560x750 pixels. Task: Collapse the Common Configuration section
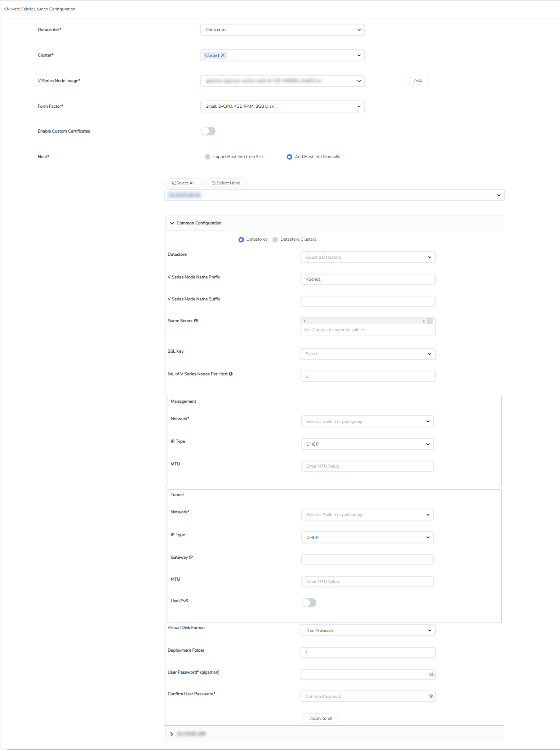(172, 223)
